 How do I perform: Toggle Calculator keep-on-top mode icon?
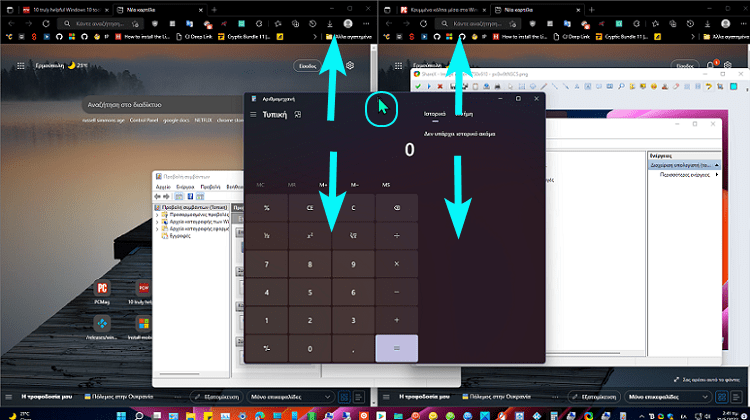[x=298, y=115]
